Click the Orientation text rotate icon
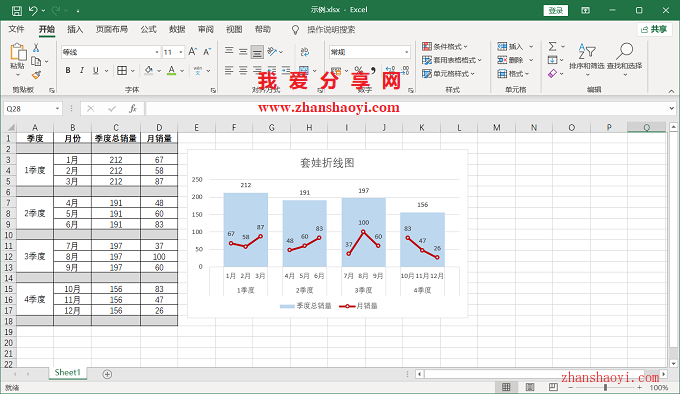The height and width of the screenshot is (394, 680). coord(272,52)
